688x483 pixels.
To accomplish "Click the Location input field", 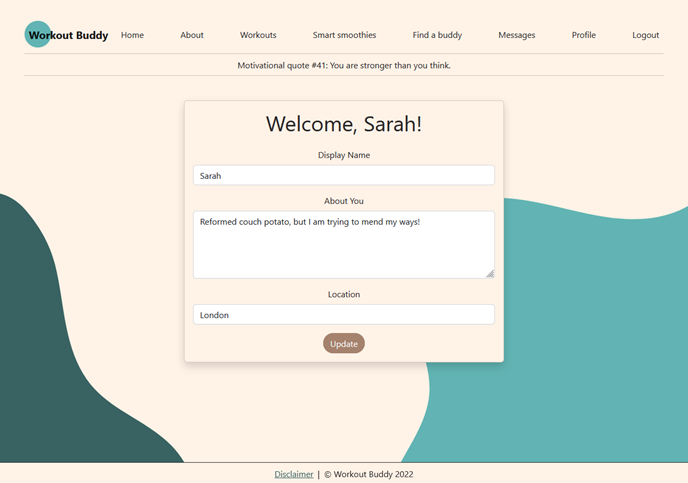I will [x=344, y=315].
